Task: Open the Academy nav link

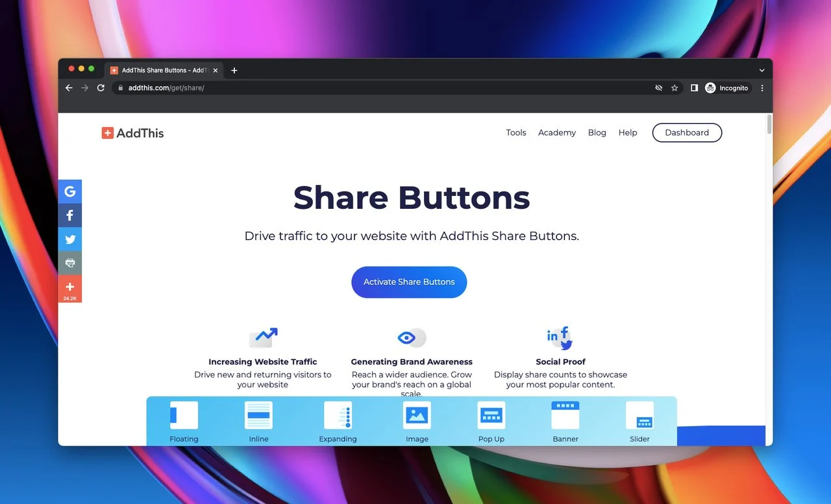Action: [557, 132]
